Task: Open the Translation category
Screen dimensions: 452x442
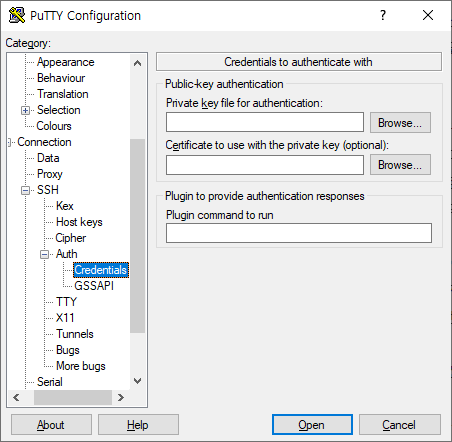Action: pos(63,94)
